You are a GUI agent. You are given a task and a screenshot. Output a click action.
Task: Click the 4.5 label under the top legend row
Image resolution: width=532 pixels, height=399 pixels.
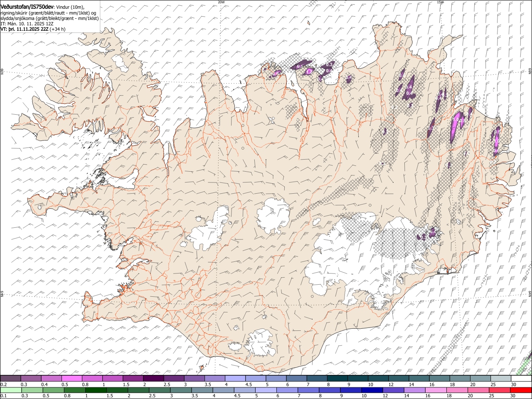(x=249, y=384)
